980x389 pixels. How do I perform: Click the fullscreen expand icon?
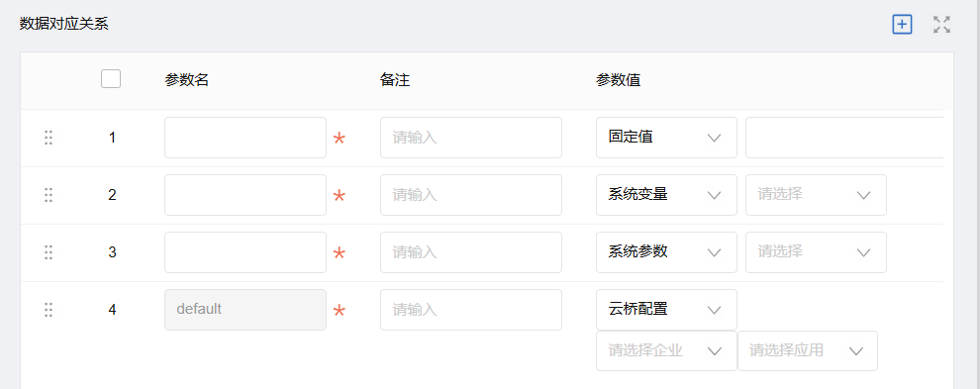941,25
